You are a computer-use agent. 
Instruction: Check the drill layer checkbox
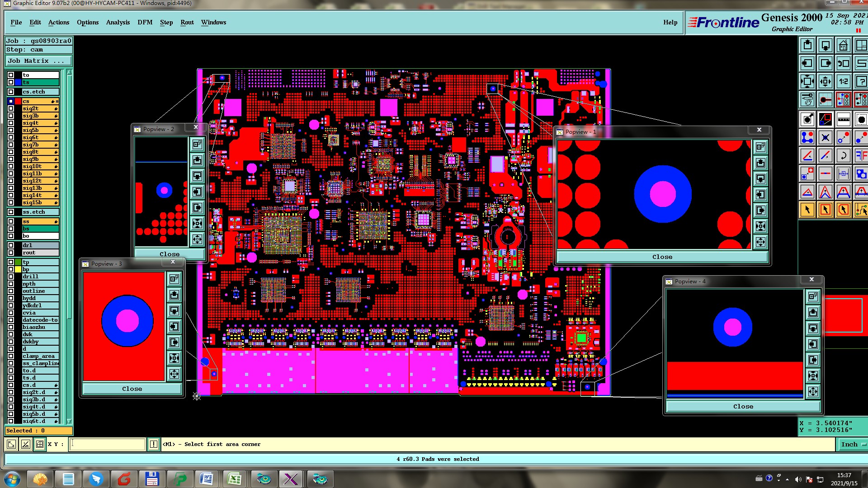pyautogui.click(x=11, y=277)
